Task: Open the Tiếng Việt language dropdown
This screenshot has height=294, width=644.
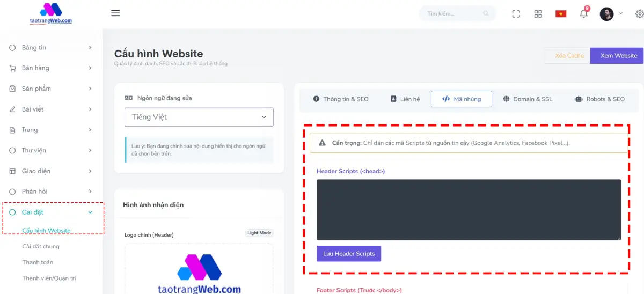Action: 199,117
